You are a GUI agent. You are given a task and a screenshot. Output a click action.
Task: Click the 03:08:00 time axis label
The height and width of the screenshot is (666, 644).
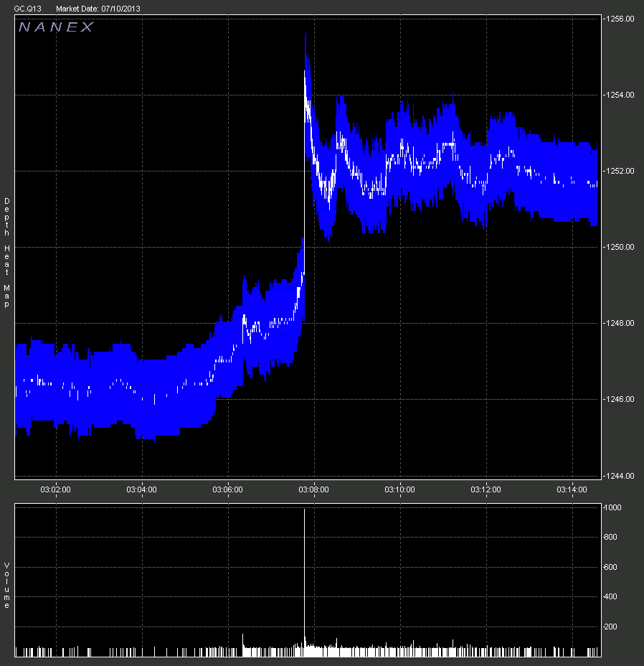coord(314,489)
